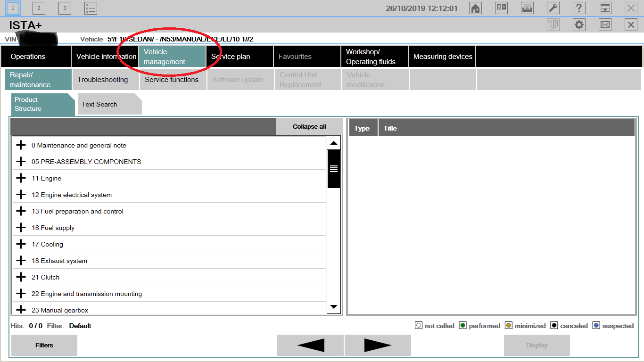Click the home icon in top toolbar
Screen dimensions: 644x362
(x=475, y=8)
